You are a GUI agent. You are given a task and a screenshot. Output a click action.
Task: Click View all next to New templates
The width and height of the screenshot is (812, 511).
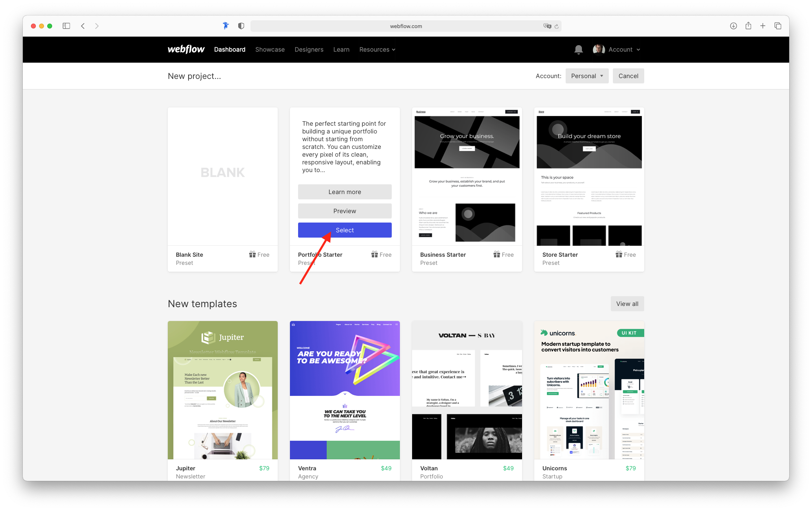pos(627,304)
